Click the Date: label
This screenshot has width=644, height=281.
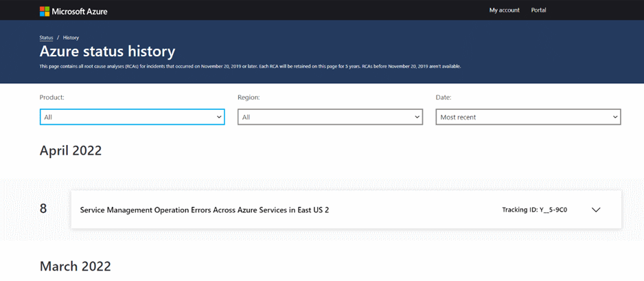pos(444,98)
